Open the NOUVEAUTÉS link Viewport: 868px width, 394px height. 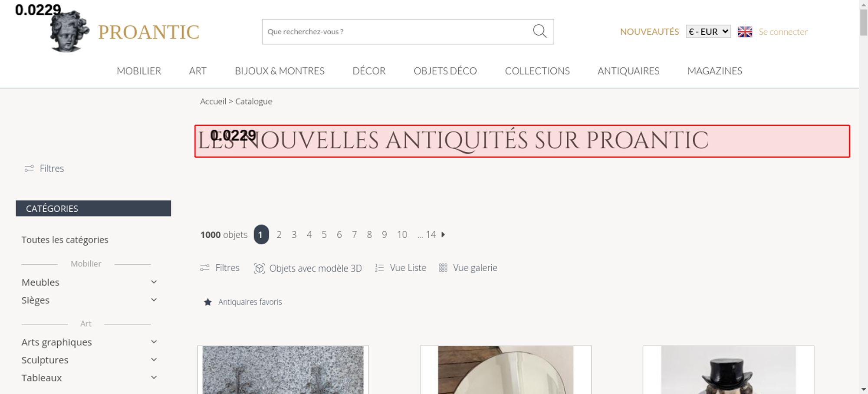[x=649, y=32]
